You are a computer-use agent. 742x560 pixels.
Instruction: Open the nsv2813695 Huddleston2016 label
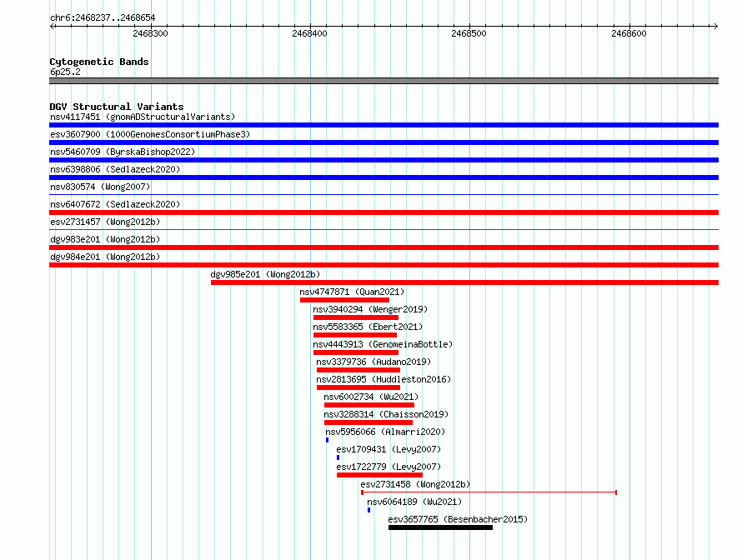pyautogui.click(x=384, y=379)
